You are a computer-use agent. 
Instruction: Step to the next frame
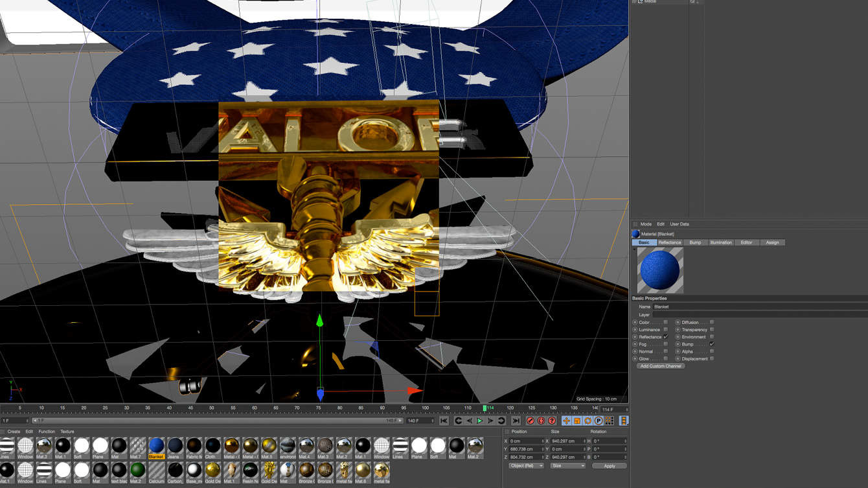[x=490, y=421]
